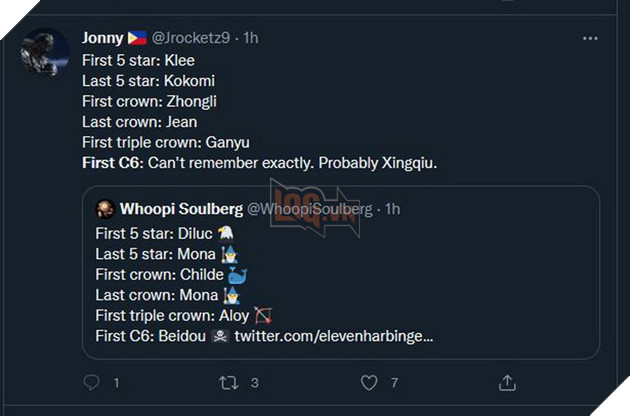Like the tweet with the heart icon
The image size is (630, 416).
369,382
